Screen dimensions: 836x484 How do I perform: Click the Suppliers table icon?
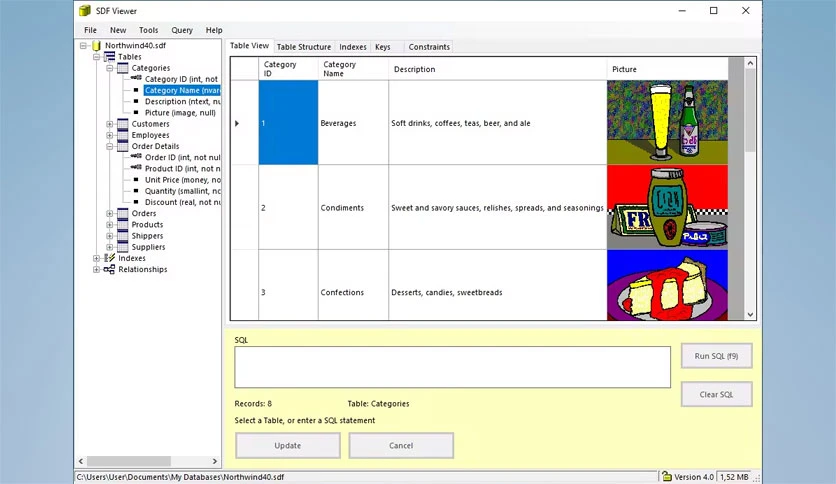click(123, 247)
